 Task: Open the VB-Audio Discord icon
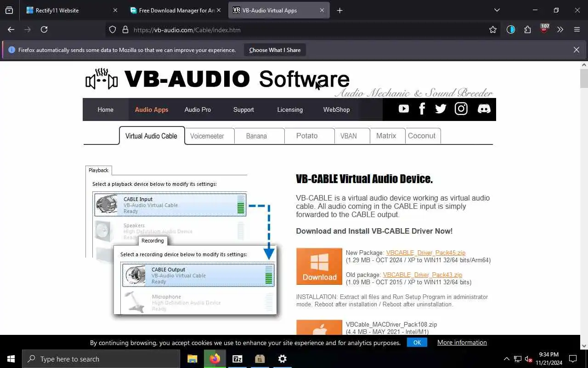(x=484, y=109)
